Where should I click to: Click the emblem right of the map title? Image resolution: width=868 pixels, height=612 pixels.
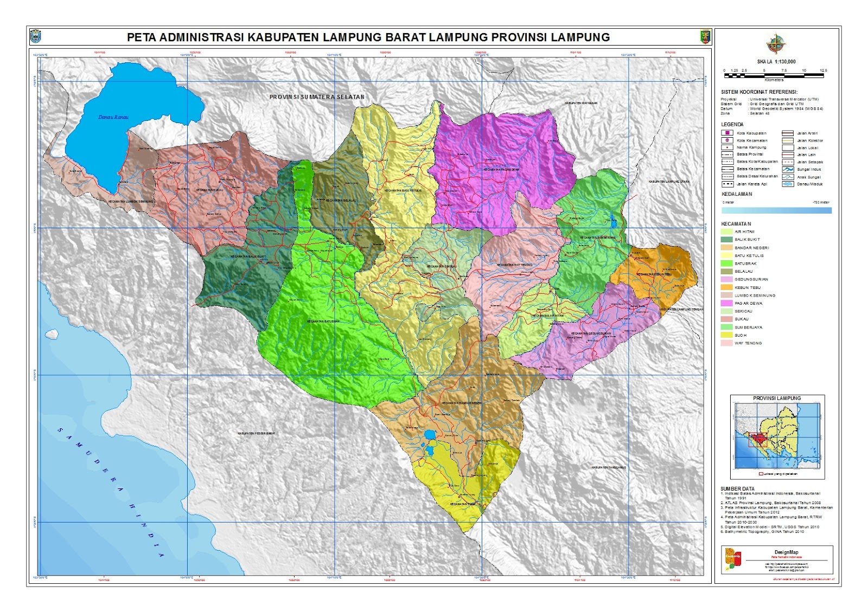pos(705,37)
